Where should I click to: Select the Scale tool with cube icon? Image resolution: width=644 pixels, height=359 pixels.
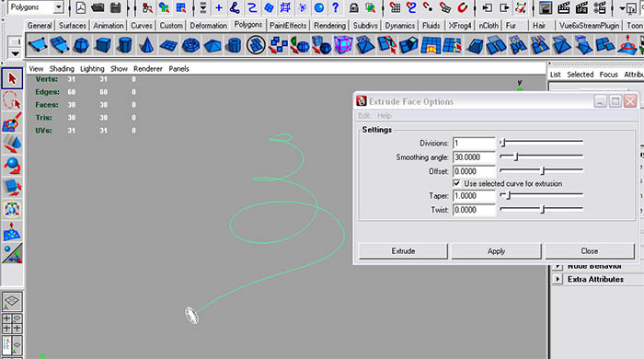point(12,187)
